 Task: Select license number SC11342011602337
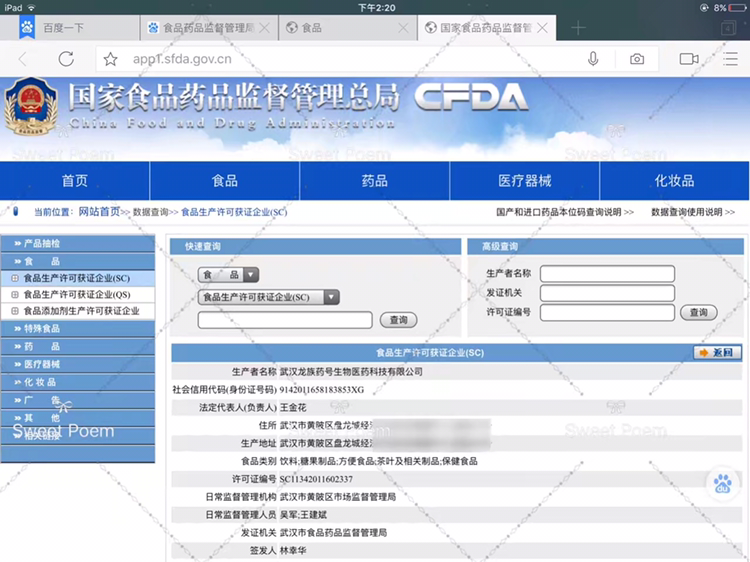316,479
